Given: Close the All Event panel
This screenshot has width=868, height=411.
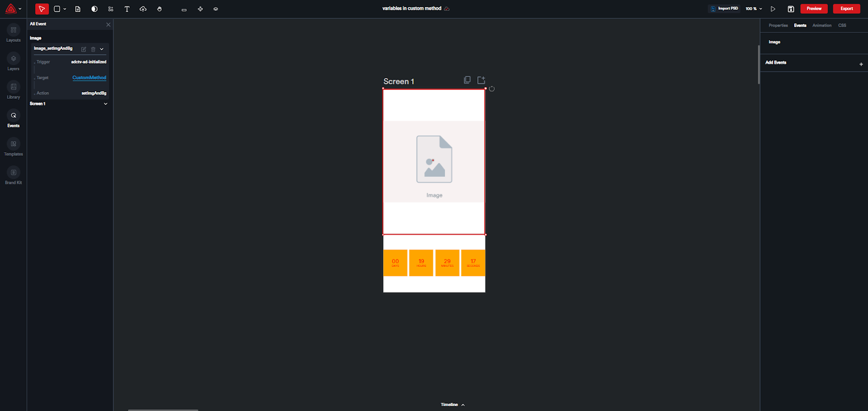Looking at the screenshot, I should click(x=108, y=24).
